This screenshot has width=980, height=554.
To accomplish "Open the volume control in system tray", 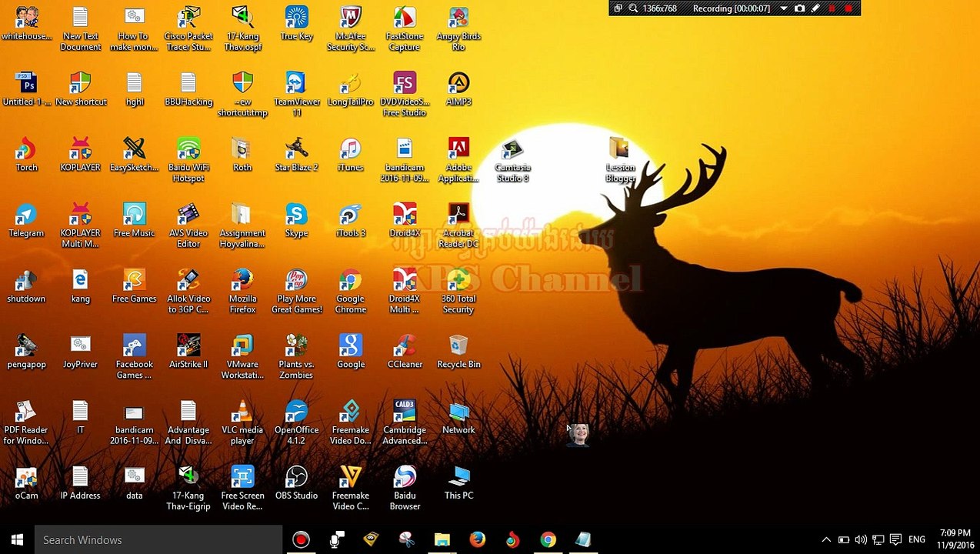I will pos(861,540).
